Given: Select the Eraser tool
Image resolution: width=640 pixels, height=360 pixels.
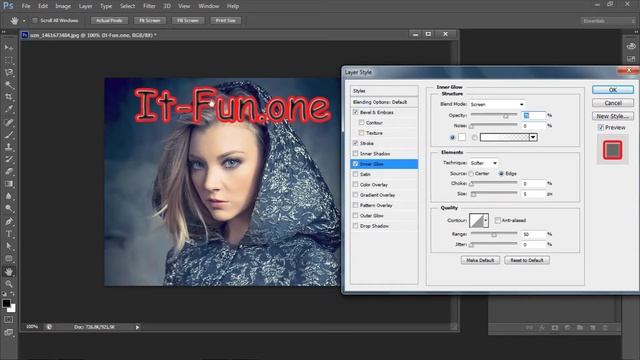Looking at the screenshot, I should point(9,171).
